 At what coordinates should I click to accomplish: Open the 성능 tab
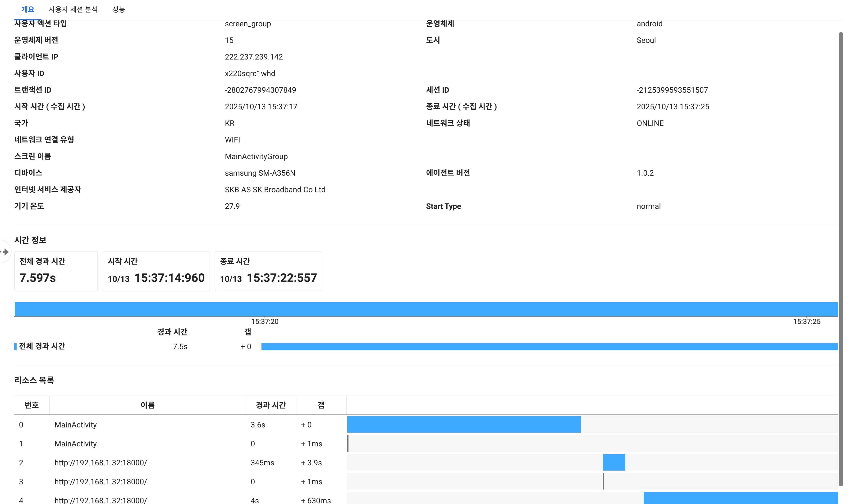tap(119, 9)
